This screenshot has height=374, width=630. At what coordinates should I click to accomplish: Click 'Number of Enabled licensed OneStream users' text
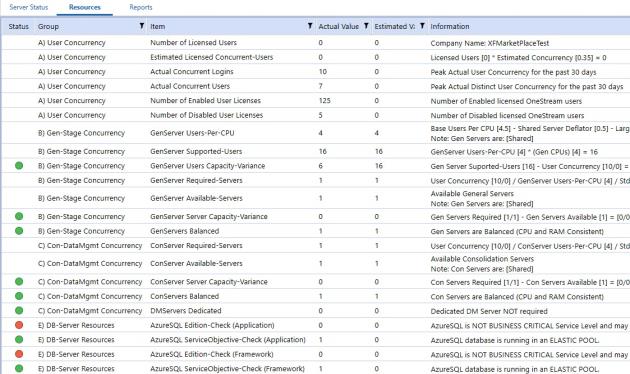click(x=506, y=101)
